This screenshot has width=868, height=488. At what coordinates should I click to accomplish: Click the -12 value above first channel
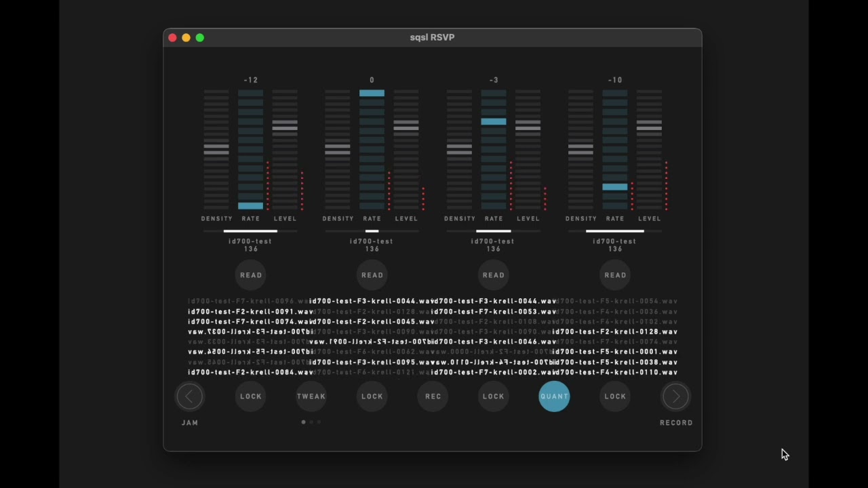coord(251,80)
